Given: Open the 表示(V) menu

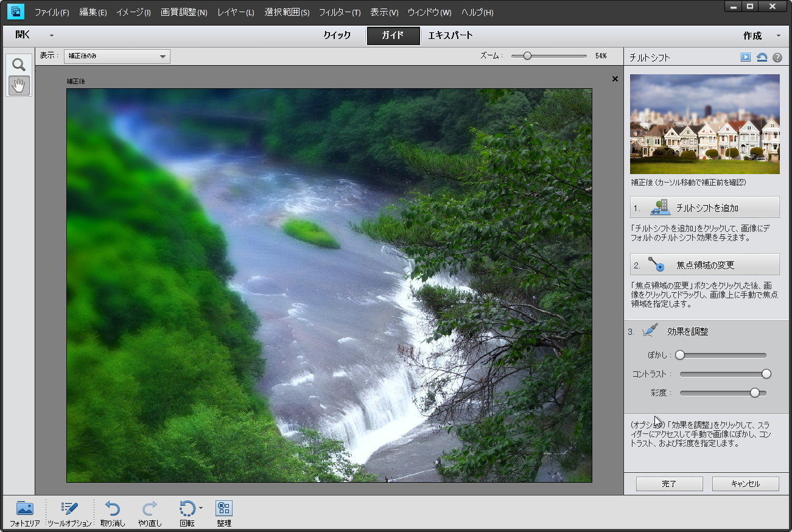Looking at the screenshot, I should 384,12.
